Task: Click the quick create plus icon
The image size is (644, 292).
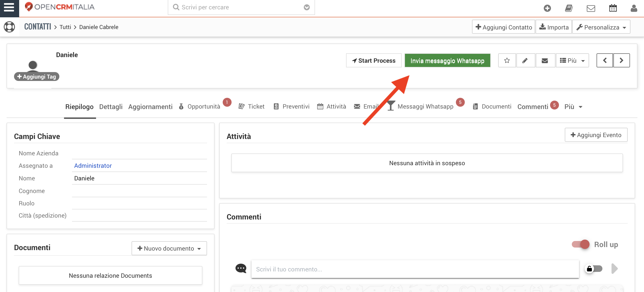Action: click(x=547, y=8)
